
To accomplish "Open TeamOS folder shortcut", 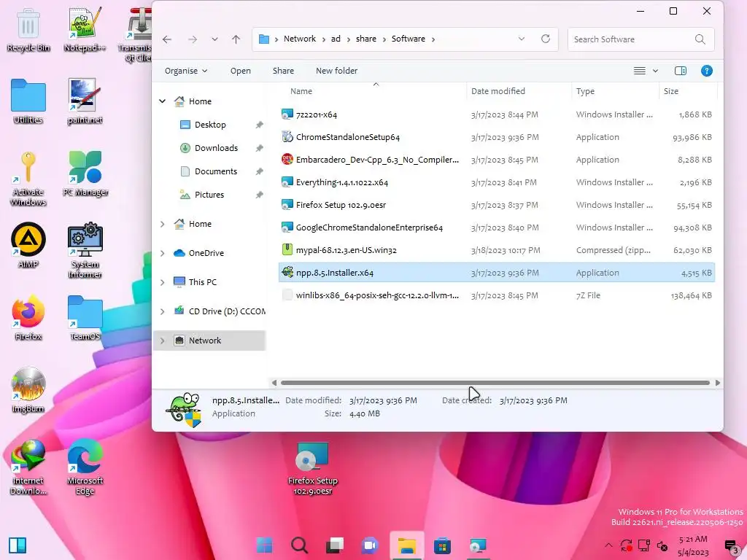I will pos(85,318).
